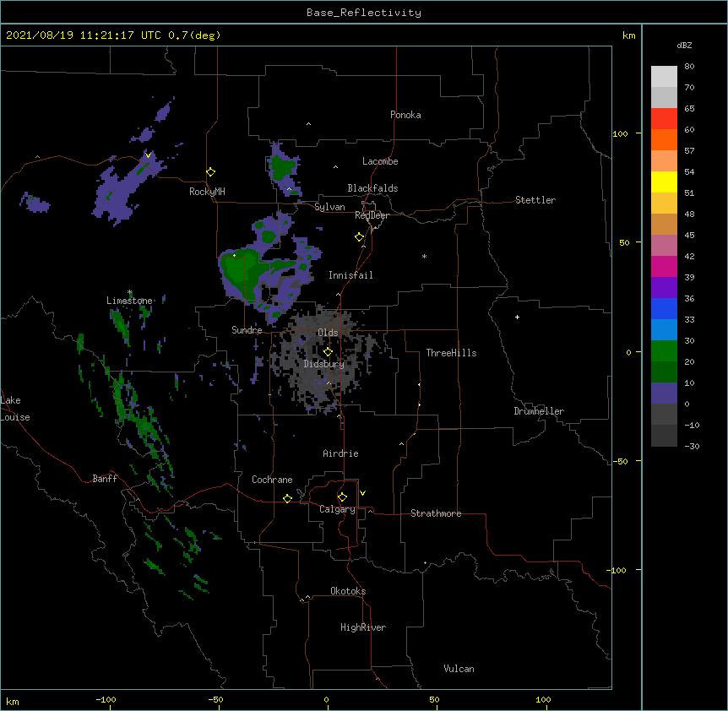The image size is (728, 711).
Task: Select the lightest gray swatch below 80
Action: [x=664, y=76]
